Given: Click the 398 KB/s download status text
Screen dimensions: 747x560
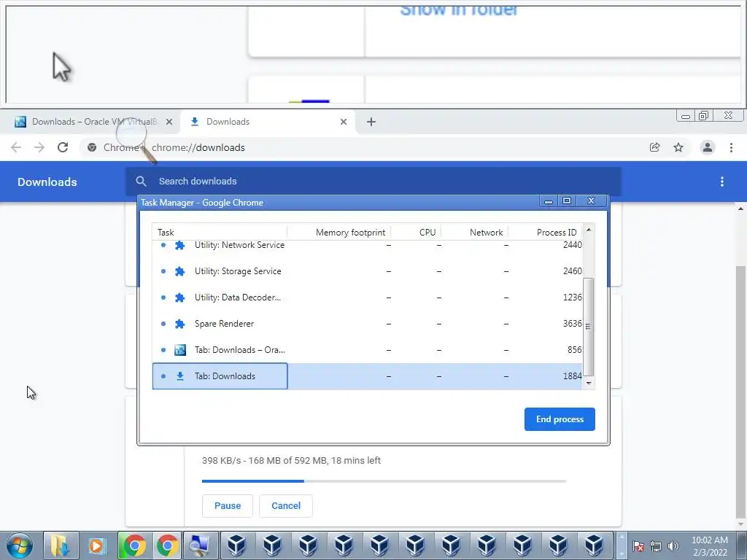Looking at the screenshot, I should [291, 461].
